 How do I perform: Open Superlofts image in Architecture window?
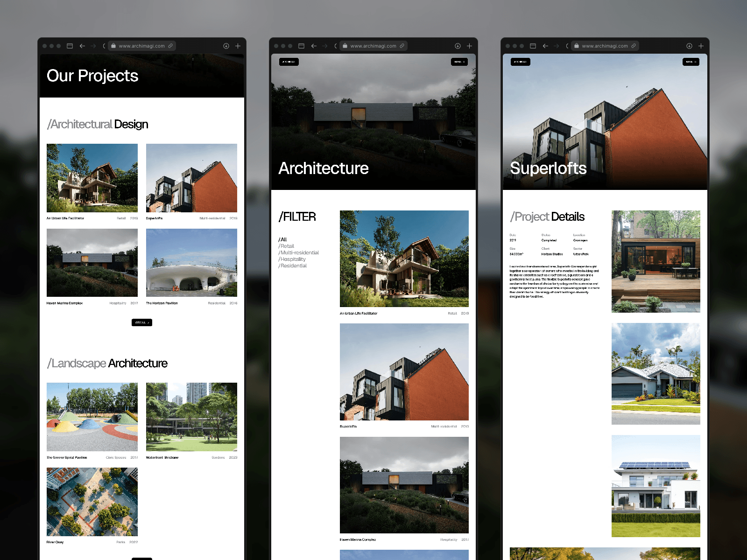tap(404, 372)
